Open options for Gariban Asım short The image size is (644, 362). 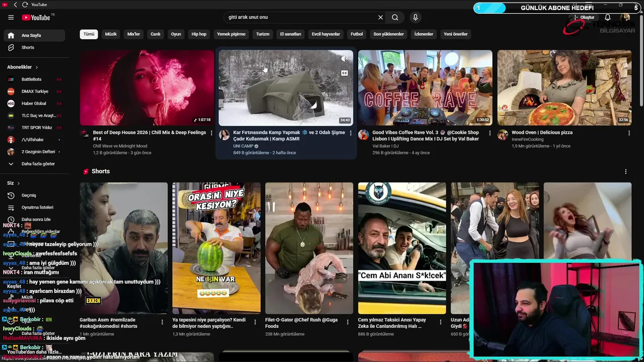pos(163,322)
